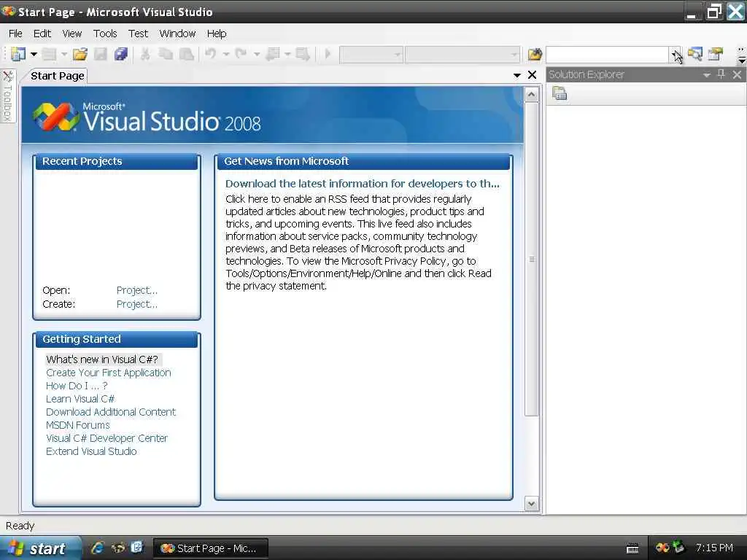Open the Toolbar Options overflow arrow

point(741,55)
